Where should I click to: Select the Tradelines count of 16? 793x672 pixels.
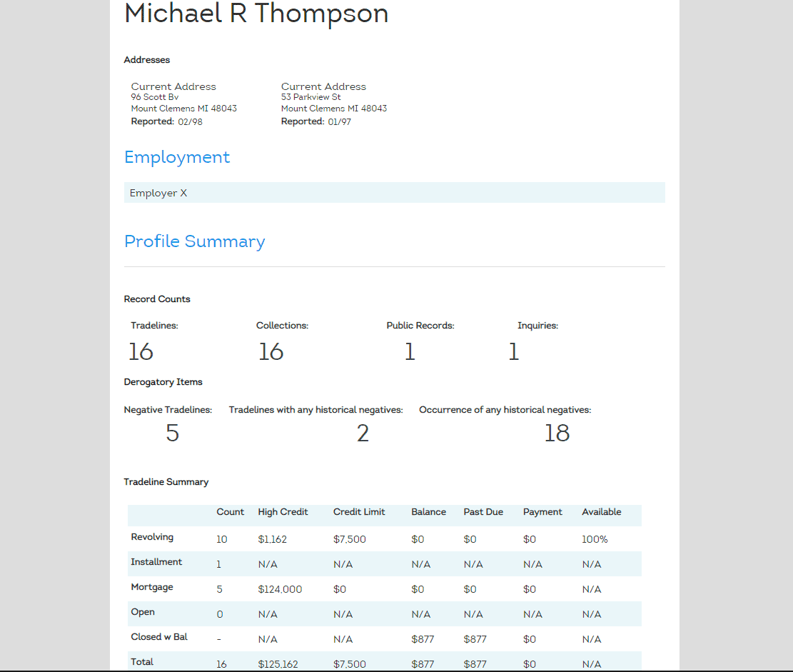[x=141, y=351]
